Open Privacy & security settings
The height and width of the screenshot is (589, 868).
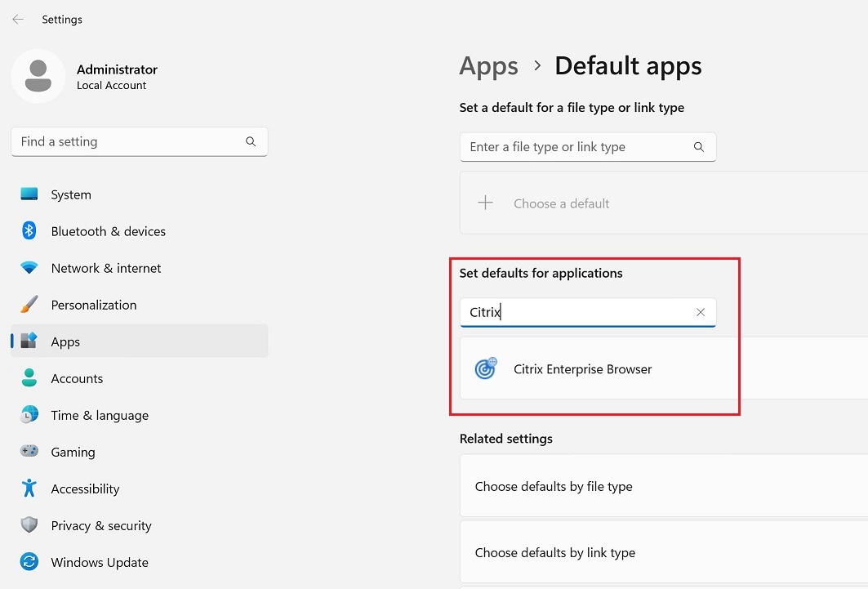click(101, 526)
